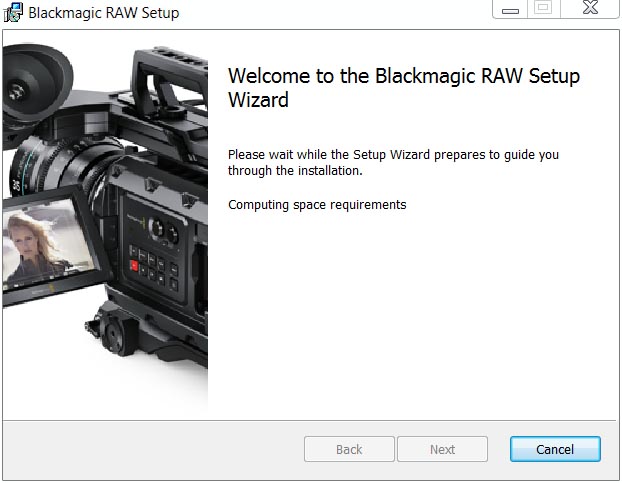Click the Cancel button
Image resolution: width=622 pixels, height=483 pixels.
(x=555, y=449)
